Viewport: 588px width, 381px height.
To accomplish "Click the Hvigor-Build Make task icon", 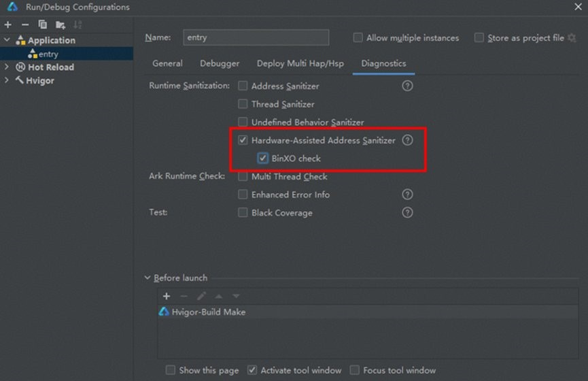I will 164,312.
